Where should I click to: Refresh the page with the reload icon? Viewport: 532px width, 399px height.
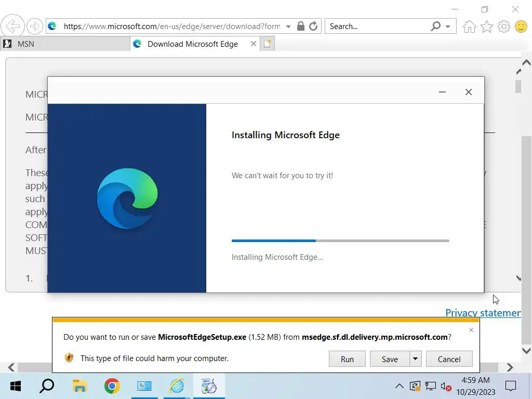(313, 26)
